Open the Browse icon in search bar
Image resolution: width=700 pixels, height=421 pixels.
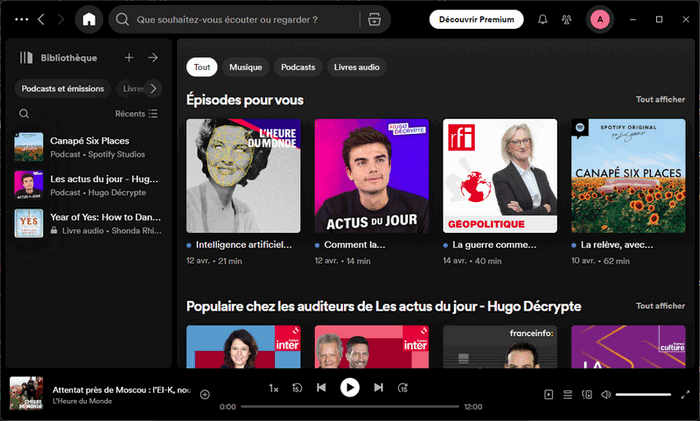(374, 20)
